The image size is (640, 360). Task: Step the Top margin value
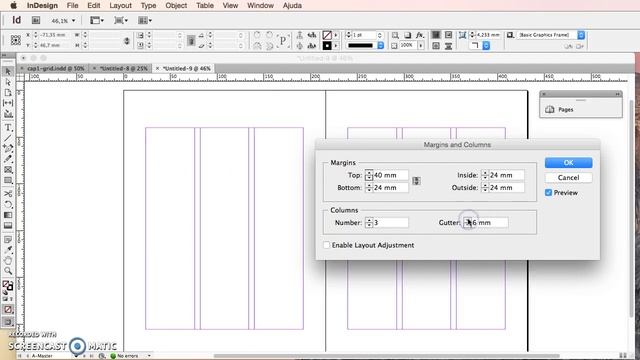point(369,175)
